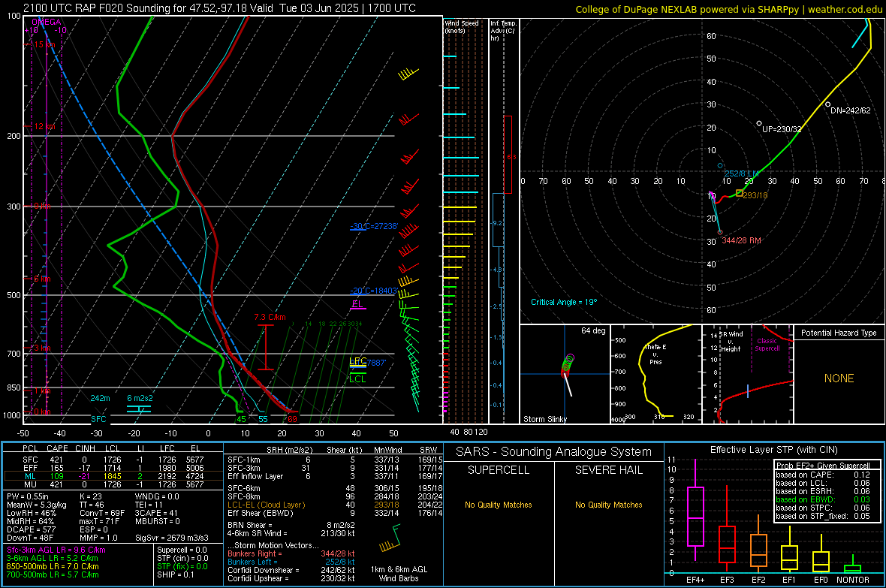Image resolution: width=886 pixels, height=588 pixels.
Task: Click the red surface temperature value 69
Action: click(x=292, y=419)
